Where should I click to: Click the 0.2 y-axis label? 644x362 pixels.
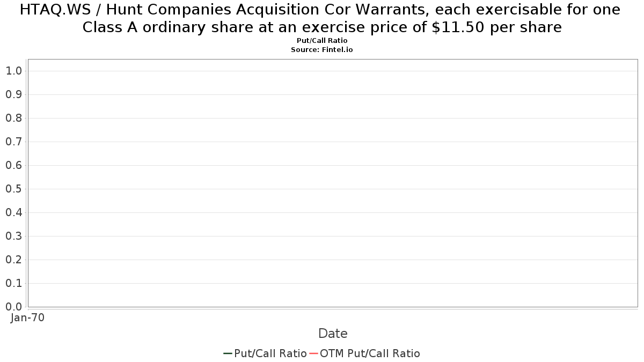[x=13, y=260]
